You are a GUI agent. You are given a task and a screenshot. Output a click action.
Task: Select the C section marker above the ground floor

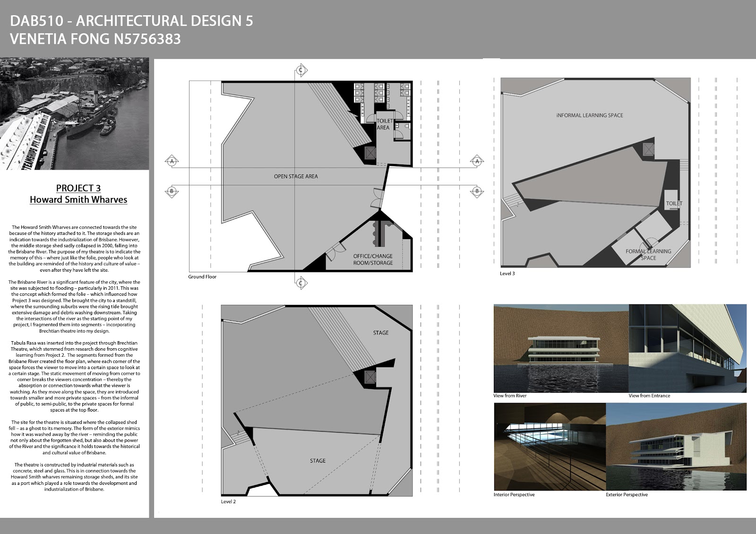[x=300, y=69]
